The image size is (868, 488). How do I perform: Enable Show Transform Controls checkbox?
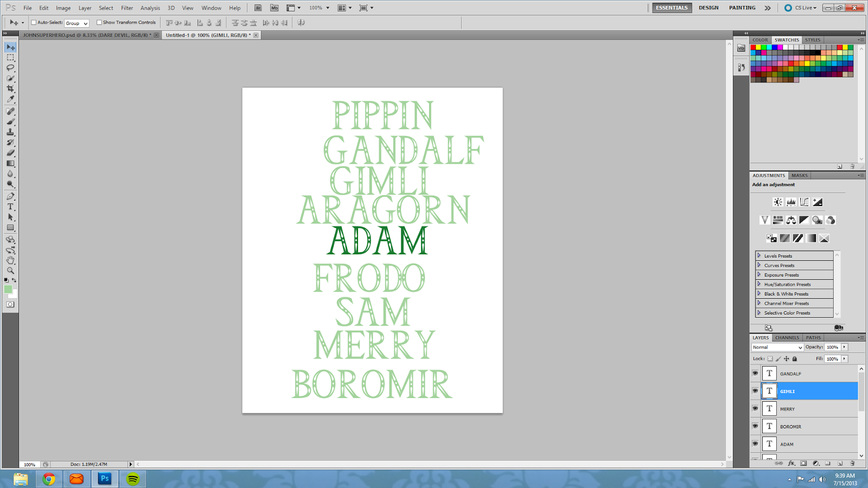pos(99,22)
